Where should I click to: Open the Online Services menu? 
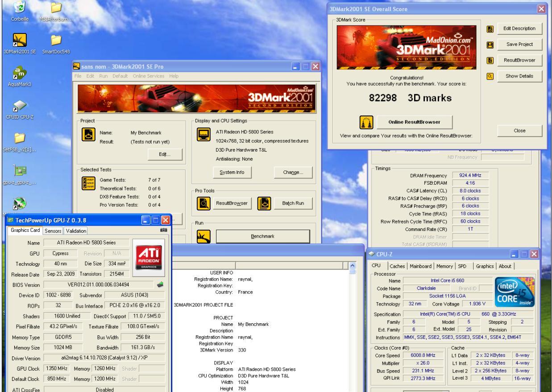(148, 76)
